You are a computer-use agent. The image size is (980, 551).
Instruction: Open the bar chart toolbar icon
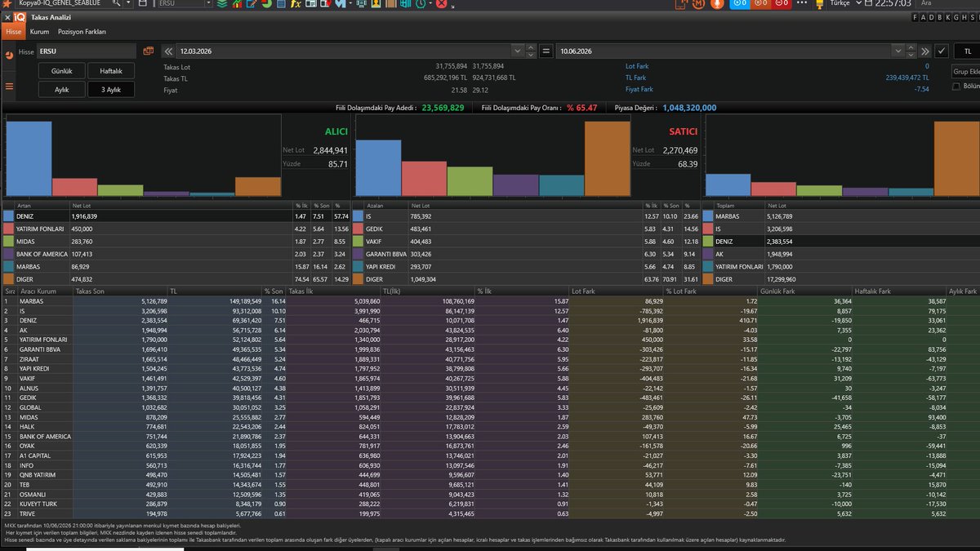pos(237,4)
